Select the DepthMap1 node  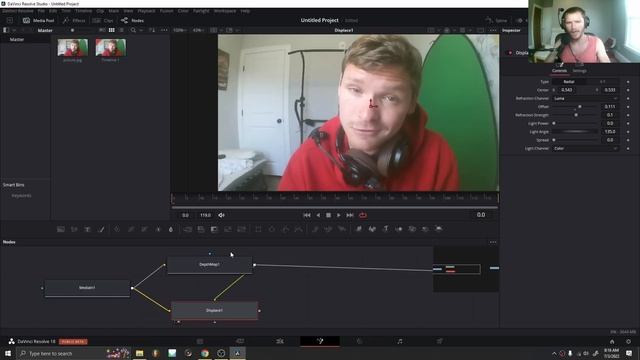click(209, 265)
